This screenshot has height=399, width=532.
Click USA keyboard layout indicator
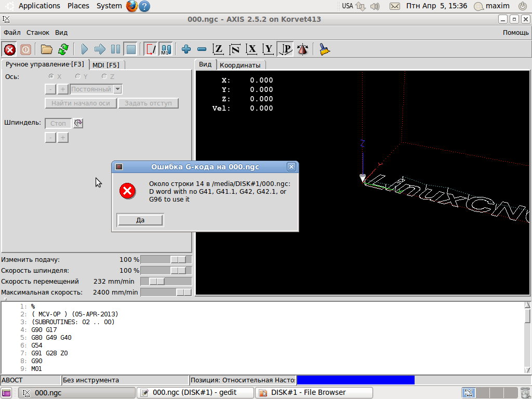(x=348, y=6)
